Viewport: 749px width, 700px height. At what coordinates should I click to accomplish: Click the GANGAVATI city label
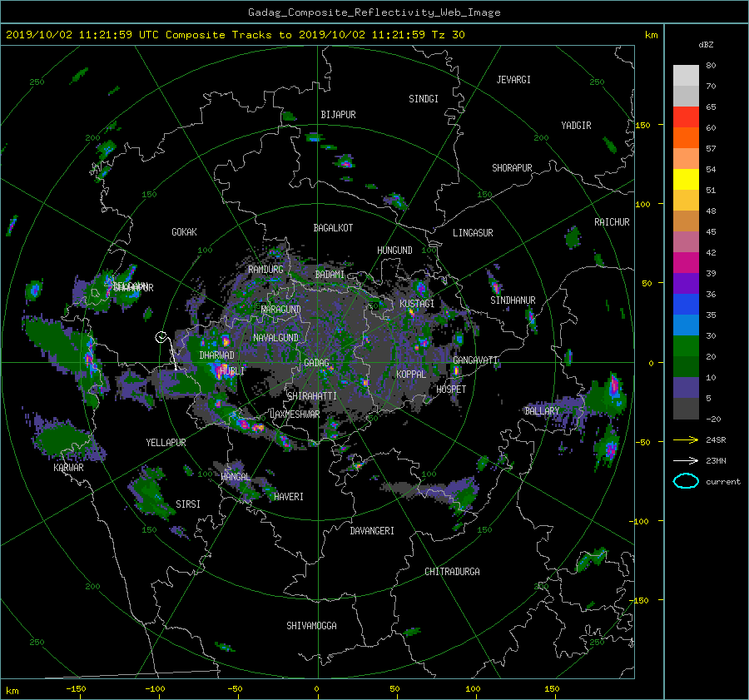(476, 360)
